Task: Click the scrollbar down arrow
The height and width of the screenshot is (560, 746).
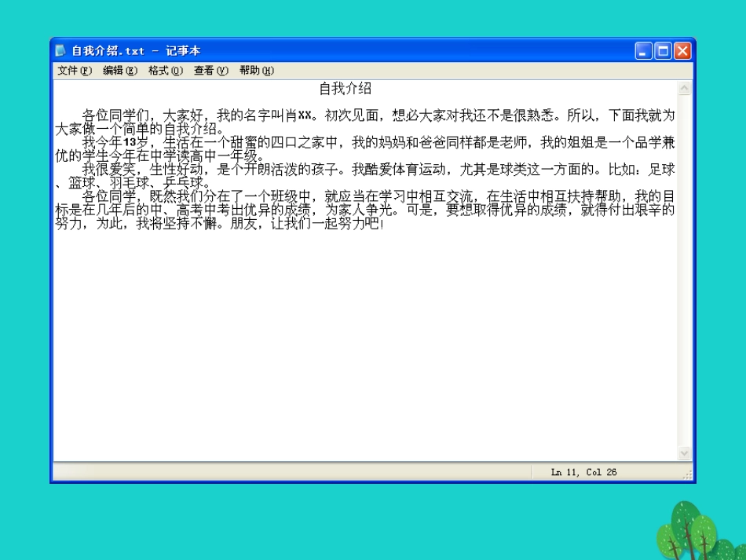Action: [684, 453]
